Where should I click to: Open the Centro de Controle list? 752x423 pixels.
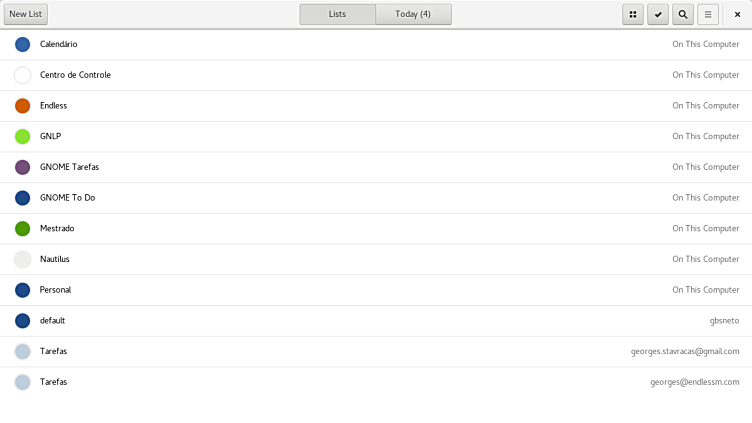coord(75,75)
